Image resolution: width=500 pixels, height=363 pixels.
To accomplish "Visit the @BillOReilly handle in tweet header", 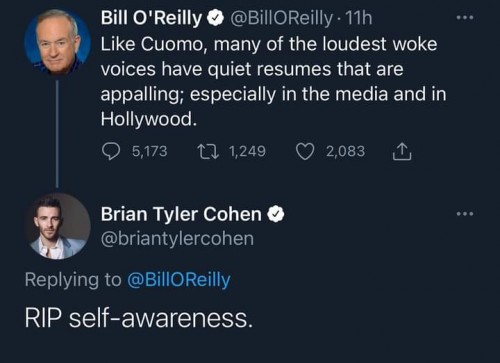I will [281, 18].
